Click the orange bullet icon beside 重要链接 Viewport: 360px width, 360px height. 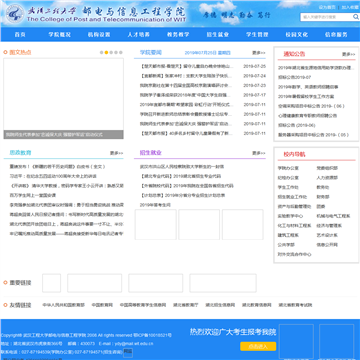[x=5, y=283]
